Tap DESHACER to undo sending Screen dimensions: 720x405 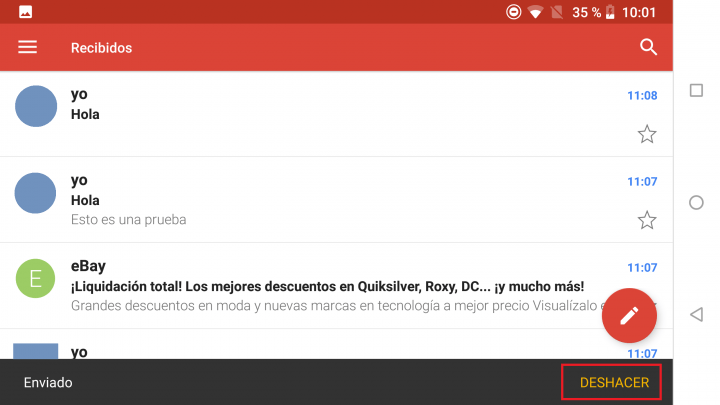pos(614,382)
